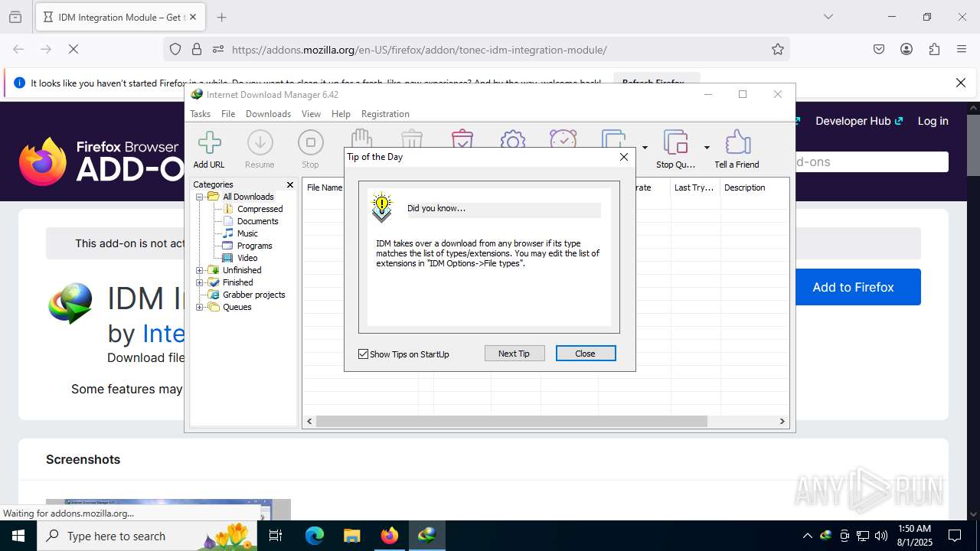Open the Firefox Extensions puzzle icon
The image size is (980, 551).
934,49
